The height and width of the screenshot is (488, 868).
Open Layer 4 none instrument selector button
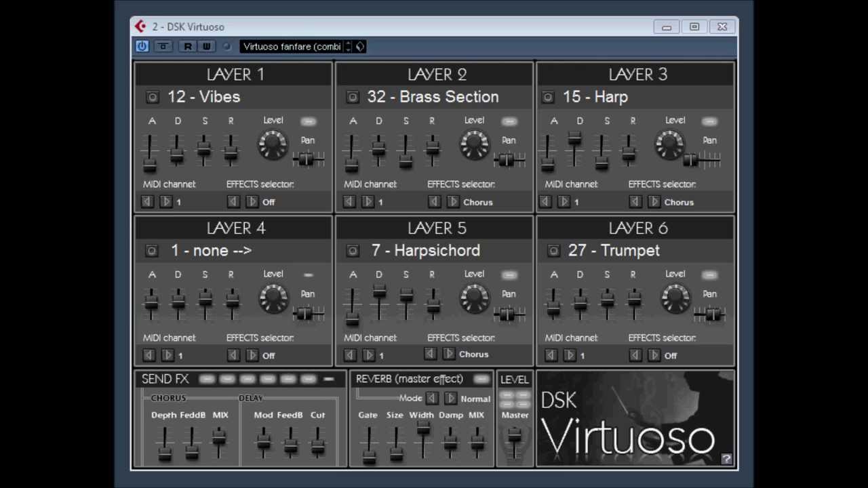pyautogui.click(x=152, y=251)
